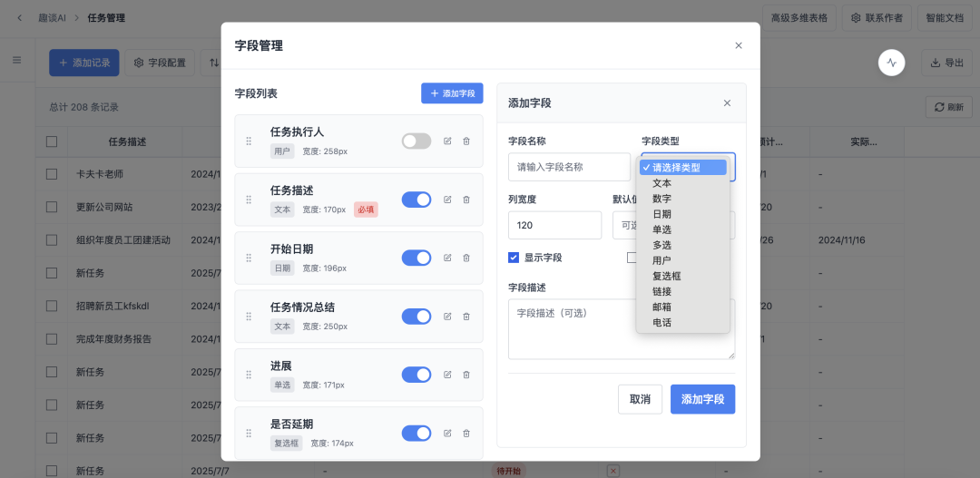Choose 复选框 field type
The height and width of the screenshot is (478, 980).
coord(683,276)
